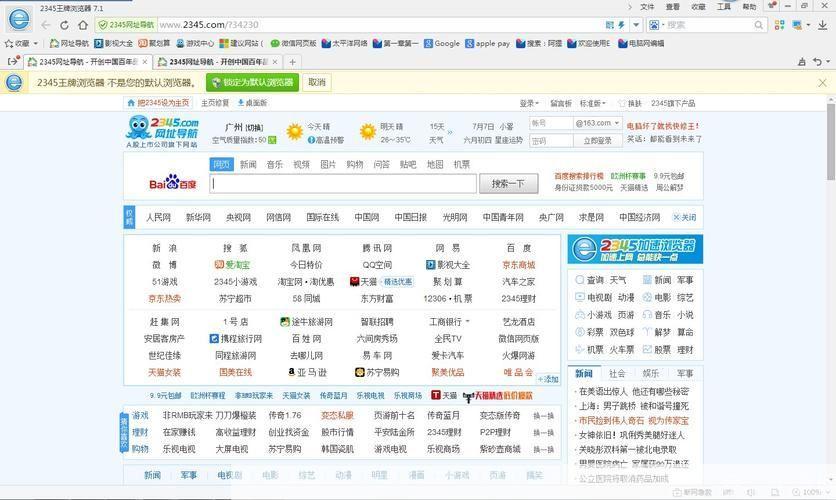Viewport: 836px width, 500px height.
Task: Open the downloads arrow icon
Action: [x=823, y=25]
